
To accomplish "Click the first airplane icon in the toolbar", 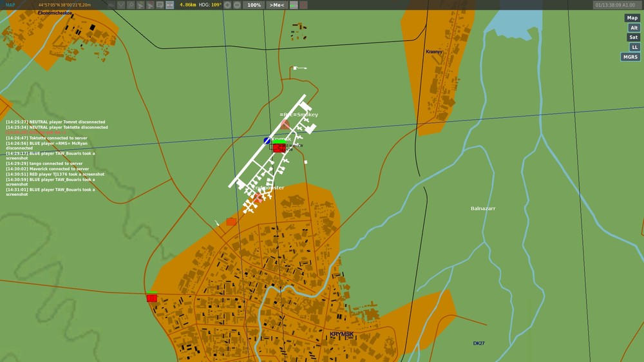I will pyautogui.click(x=140, y=5).
